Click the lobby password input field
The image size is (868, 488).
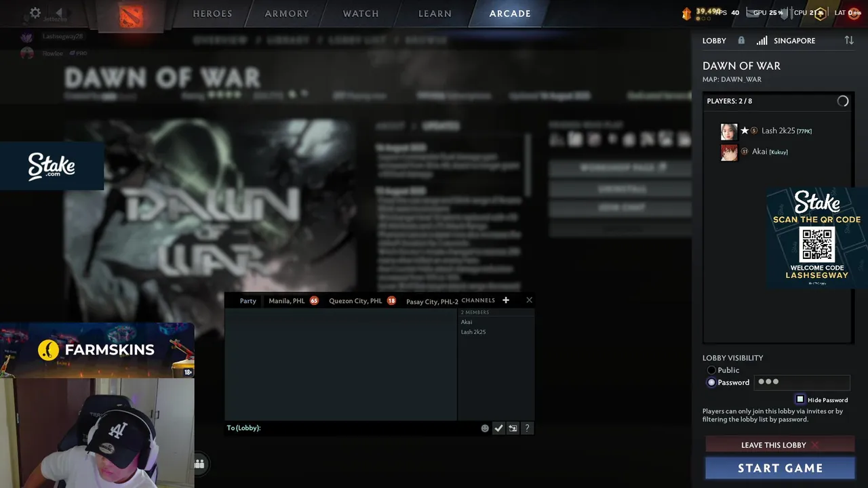point(802,382)
